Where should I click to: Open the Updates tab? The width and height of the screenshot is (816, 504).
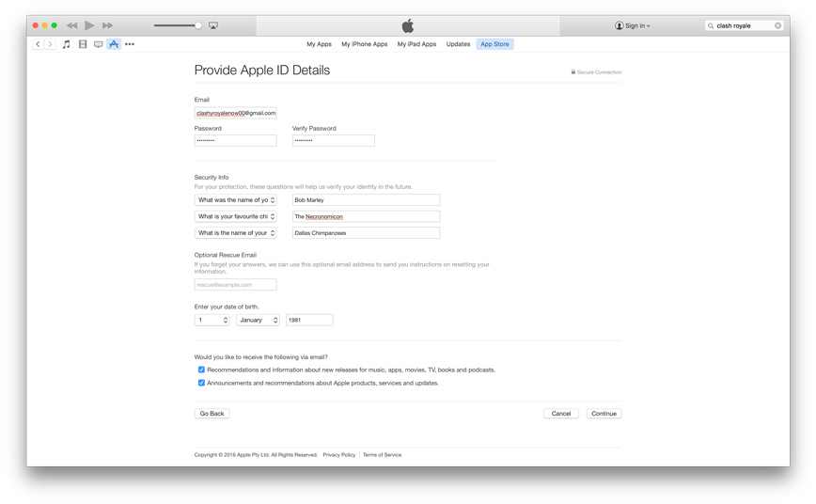point(458,44)
